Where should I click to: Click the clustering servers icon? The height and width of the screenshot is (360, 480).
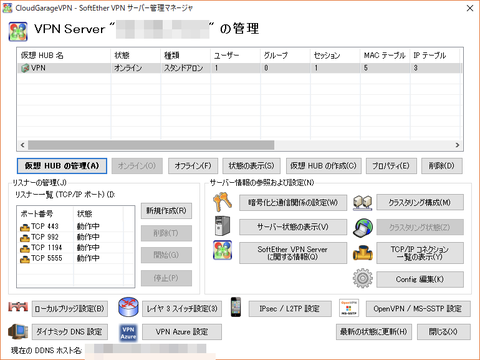point(362,202)
